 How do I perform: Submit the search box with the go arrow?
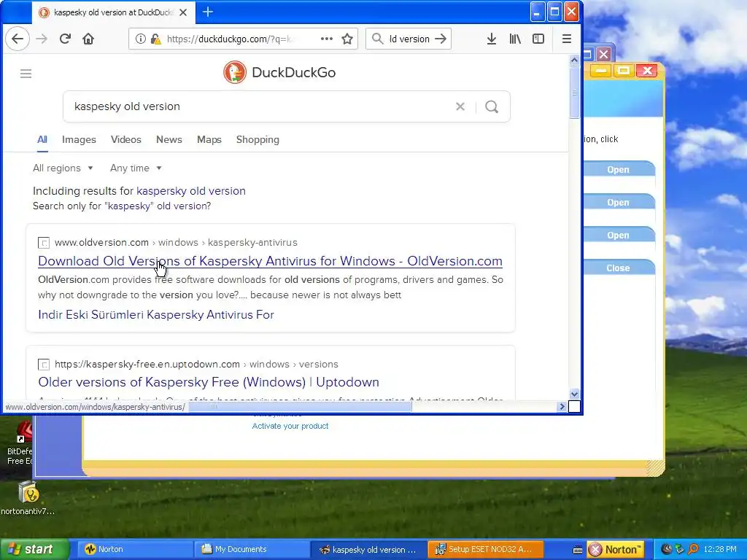click(441, 39)
